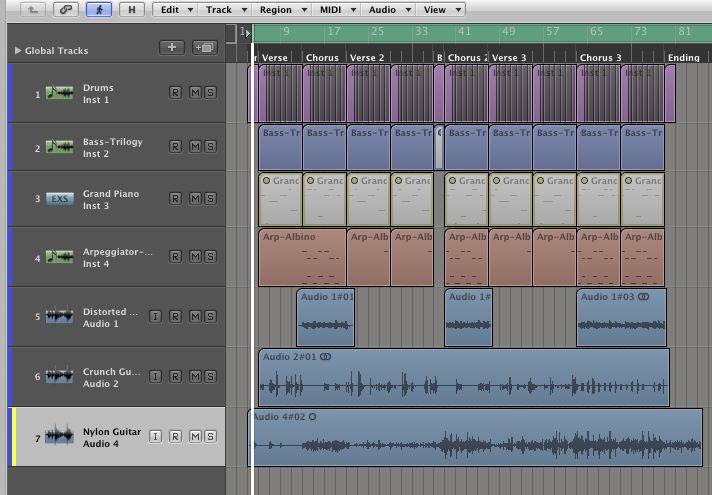
Task: Click the hierarchy back arrow button
Action: pyautogui.click(x=33, y=10)
